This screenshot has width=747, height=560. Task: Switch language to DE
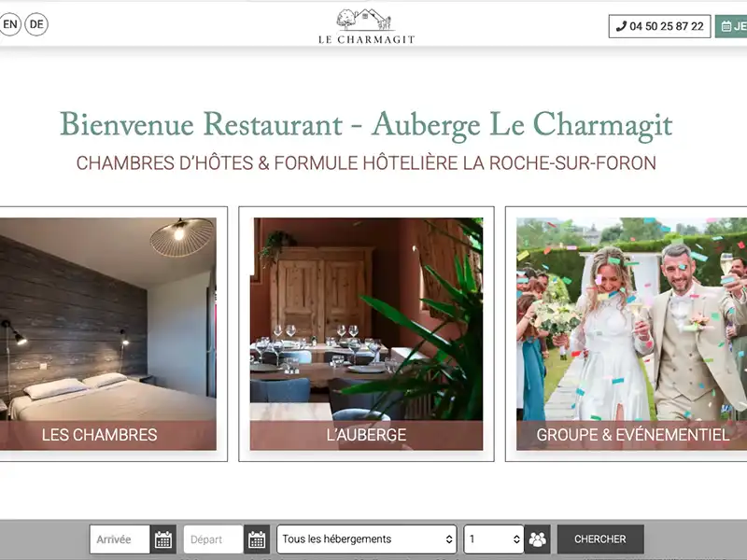36,24
